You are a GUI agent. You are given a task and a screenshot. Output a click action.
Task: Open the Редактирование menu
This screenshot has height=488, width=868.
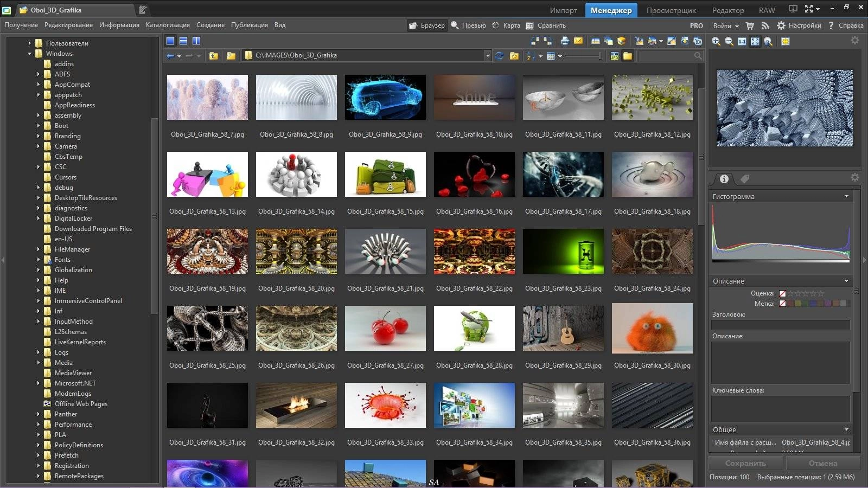(x=68, y=25)
